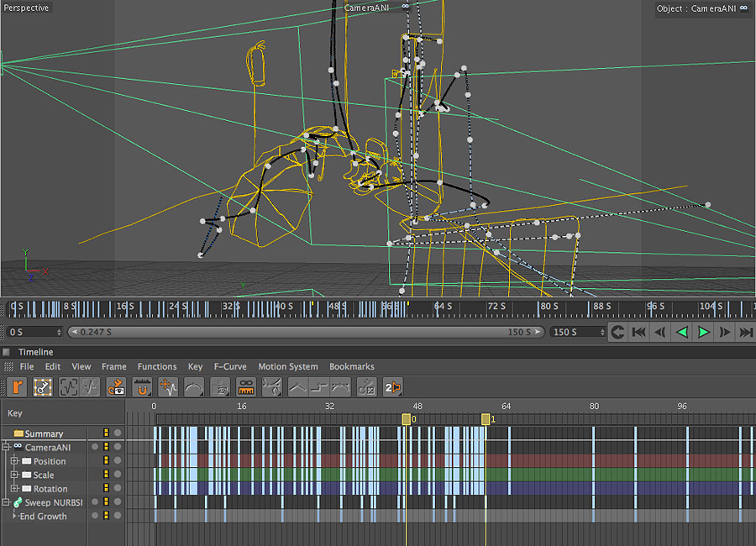
Task: Toggle the yellow filmstrip on the Position track
Action: pos(107,461)
